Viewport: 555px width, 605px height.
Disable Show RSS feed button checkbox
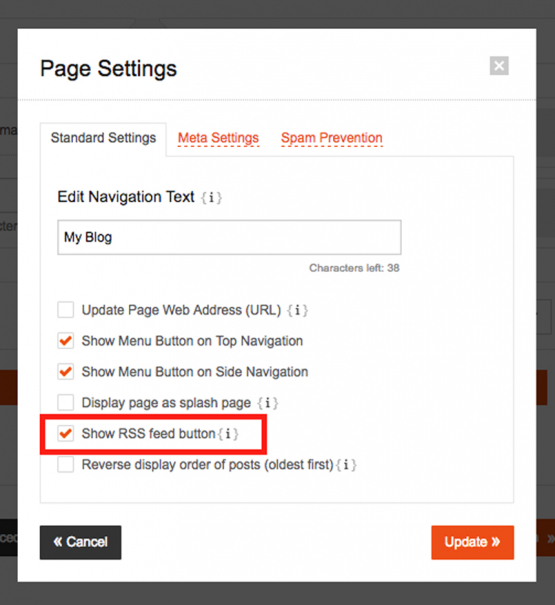click(66, 433)
